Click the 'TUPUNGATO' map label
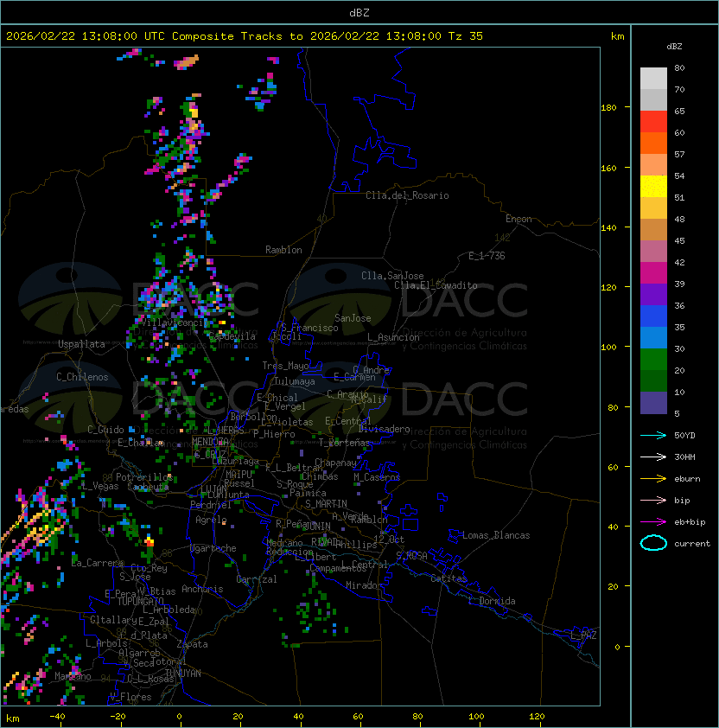The image size is (719, 728). click(x=140, y=601)
